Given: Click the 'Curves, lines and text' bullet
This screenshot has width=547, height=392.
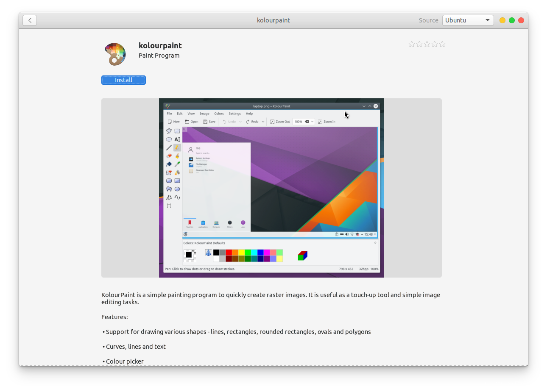Looking at the screenshot, I should 134,347.
